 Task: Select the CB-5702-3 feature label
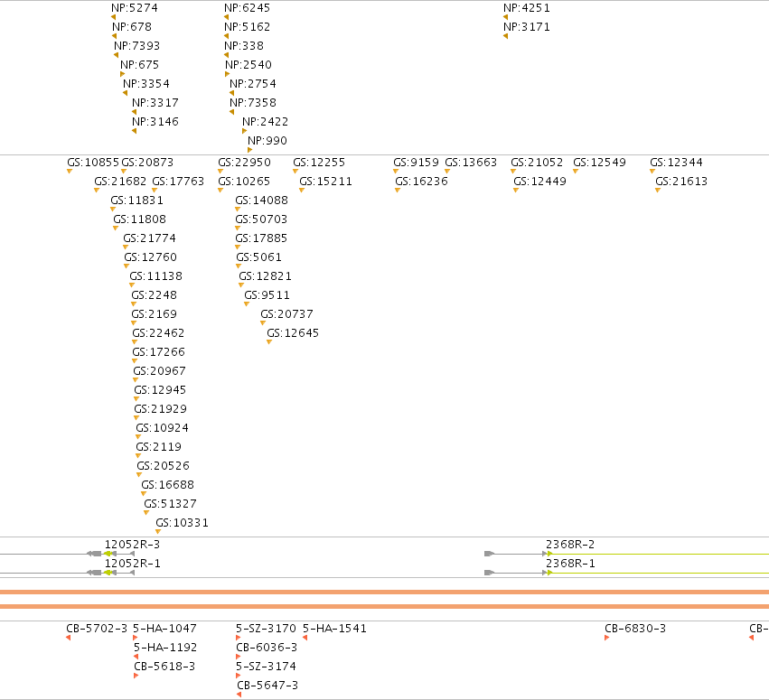pyautogui.click(x=97, y=629)
